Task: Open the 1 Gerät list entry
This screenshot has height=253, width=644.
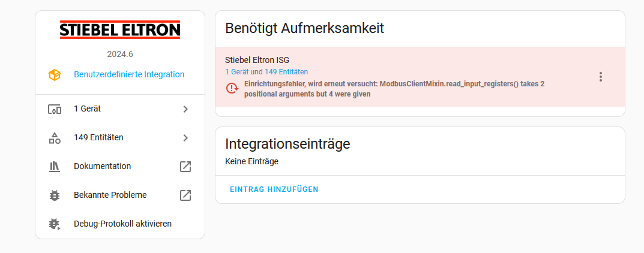Action: click(120, 109)
